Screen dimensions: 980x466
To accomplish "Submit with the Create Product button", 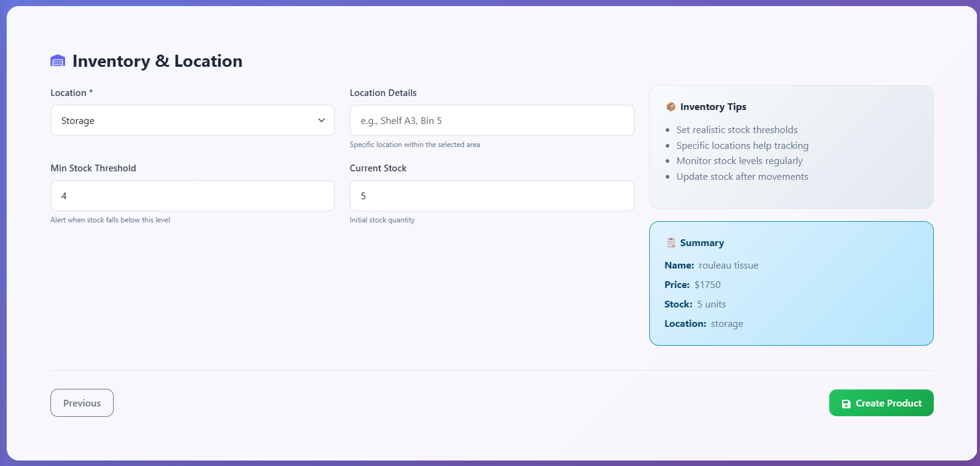I will coord(882,403).
